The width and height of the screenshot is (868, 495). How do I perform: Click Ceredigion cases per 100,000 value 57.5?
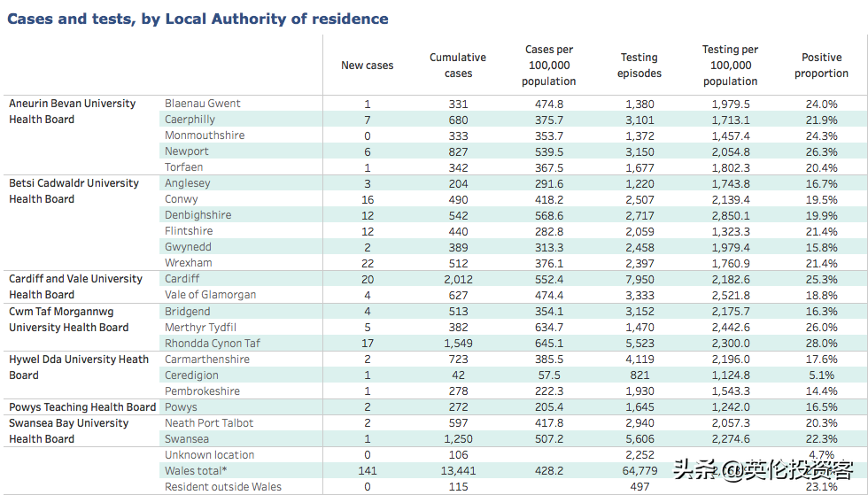coord(549,375)
